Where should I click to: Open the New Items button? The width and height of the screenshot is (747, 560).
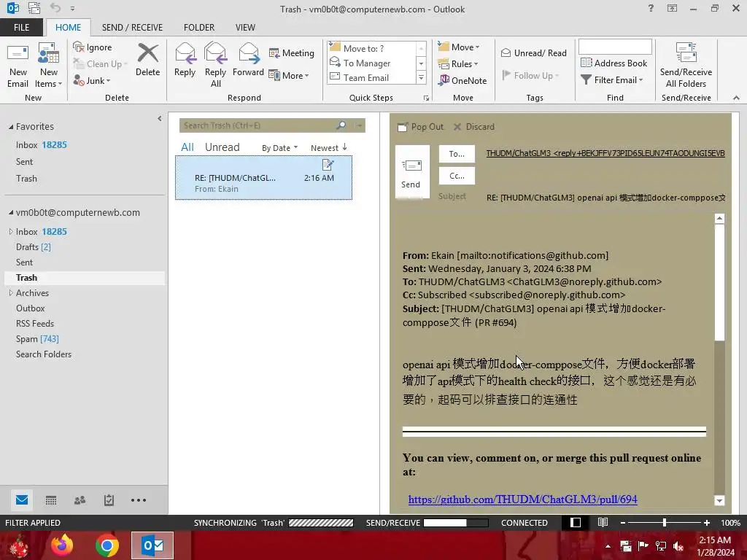[49, 66]
